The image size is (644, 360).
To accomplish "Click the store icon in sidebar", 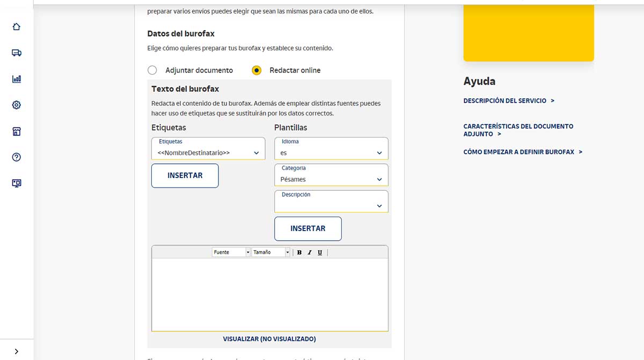I will 17,132.
